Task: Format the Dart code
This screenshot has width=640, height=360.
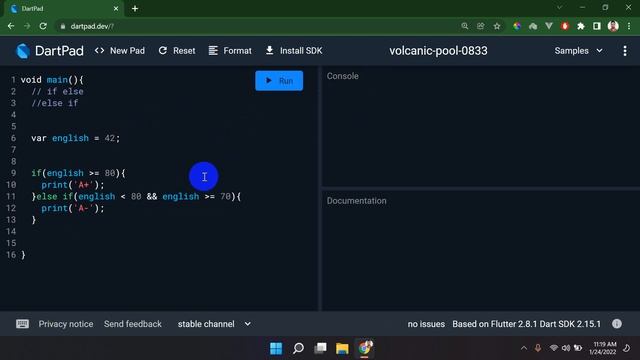Action: point(230,51)
